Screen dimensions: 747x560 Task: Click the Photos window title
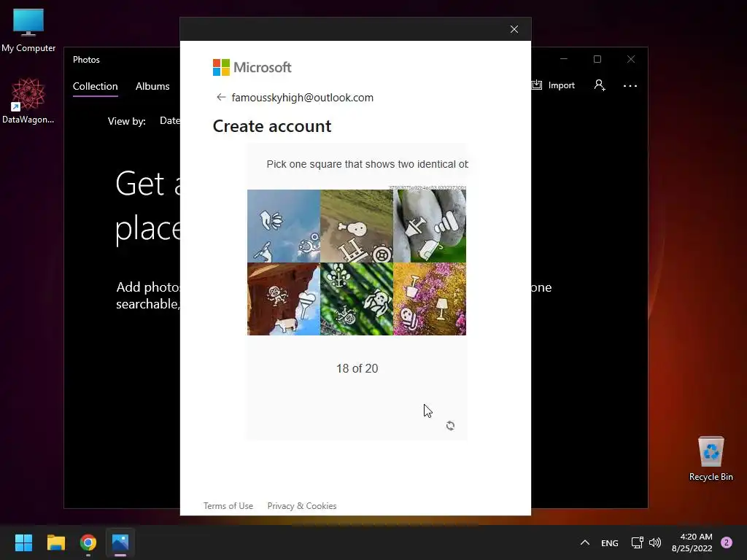tap(86, 60)
